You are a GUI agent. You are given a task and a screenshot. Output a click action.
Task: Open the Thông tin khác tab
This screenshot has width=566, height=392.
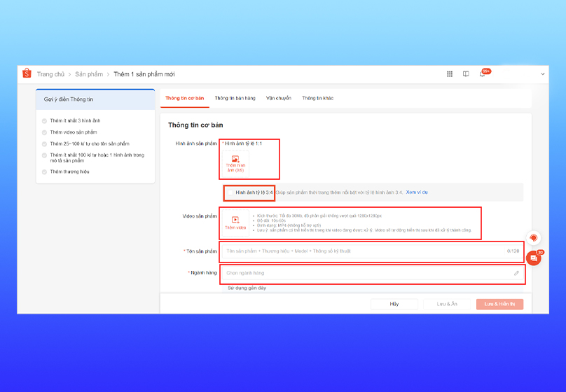[317, 98]
